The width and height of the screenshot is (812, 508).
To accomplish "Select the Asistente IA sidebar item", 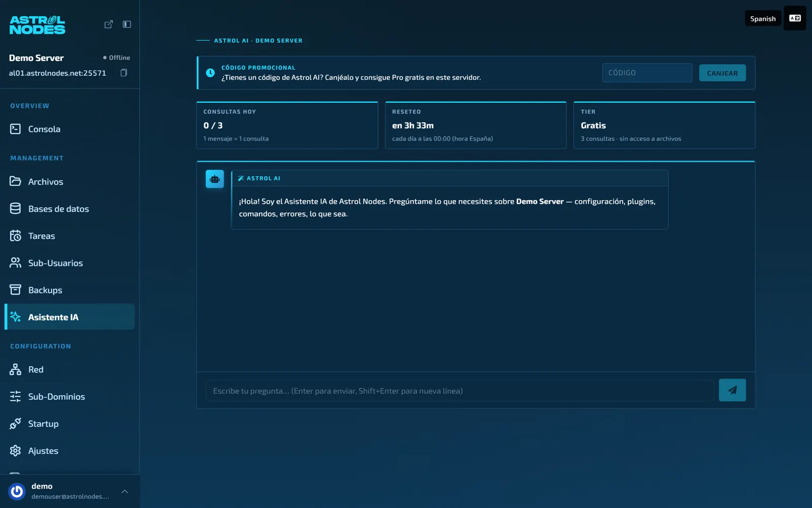I will (70, 317).
